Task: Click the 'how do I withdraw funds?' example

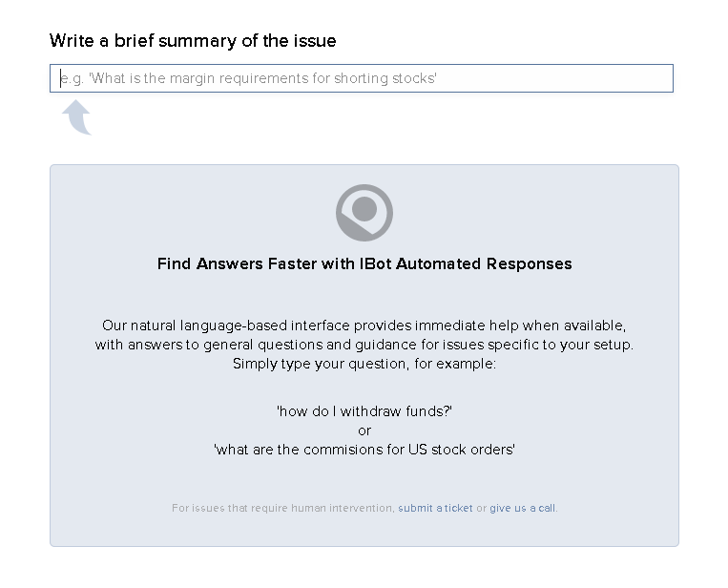Action: coord(364,410)
